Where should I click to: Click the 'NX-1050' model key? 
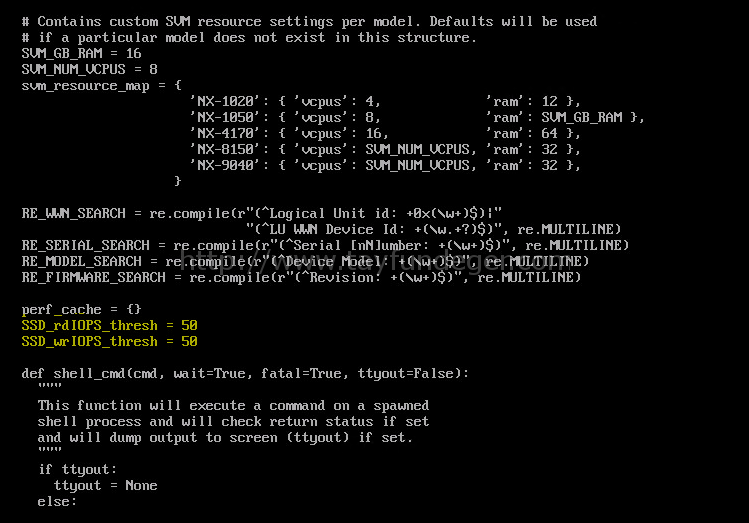pyautogui.click(x=225, y=117)
